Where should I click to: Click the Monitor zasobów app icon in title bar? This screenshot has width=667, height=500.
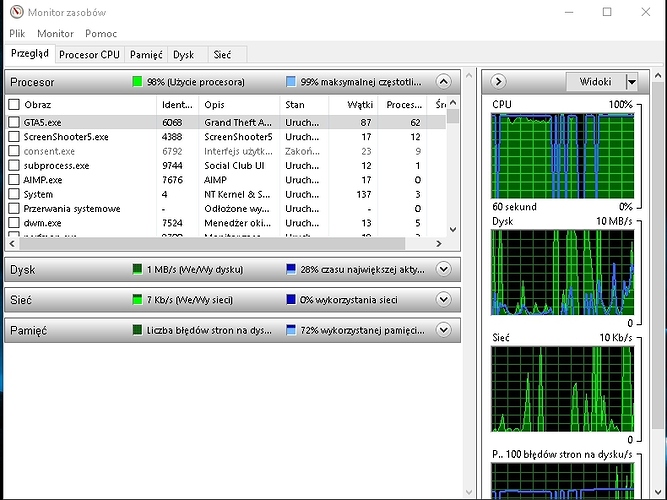17,12
